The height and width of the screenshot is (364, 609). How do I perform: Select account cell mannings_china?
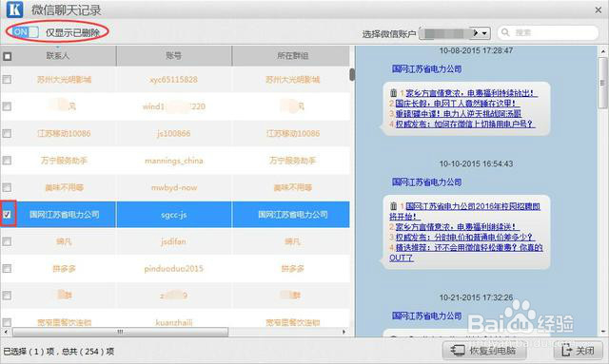point(173,161)
